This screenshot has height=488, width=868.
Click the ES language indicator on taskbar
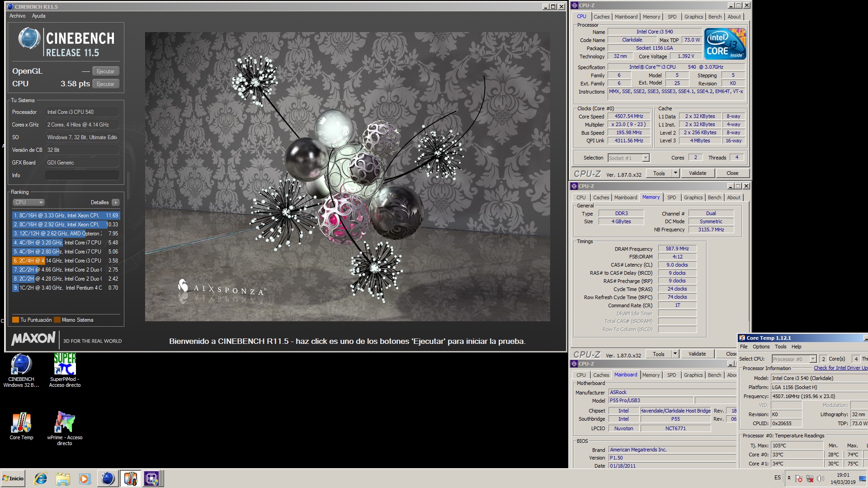(x=778, y=478)
